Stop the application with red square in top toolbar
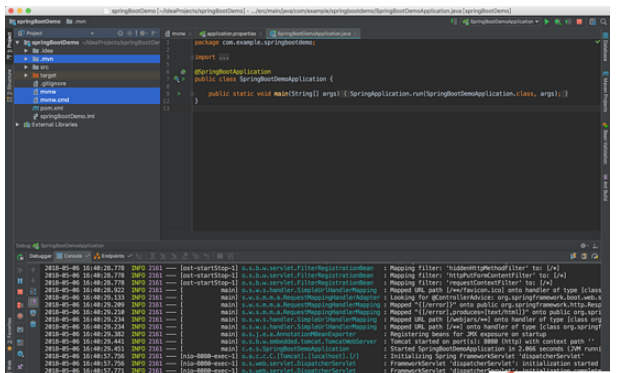Viewport: 624px width, 373px height. click(x=579, y=22)
